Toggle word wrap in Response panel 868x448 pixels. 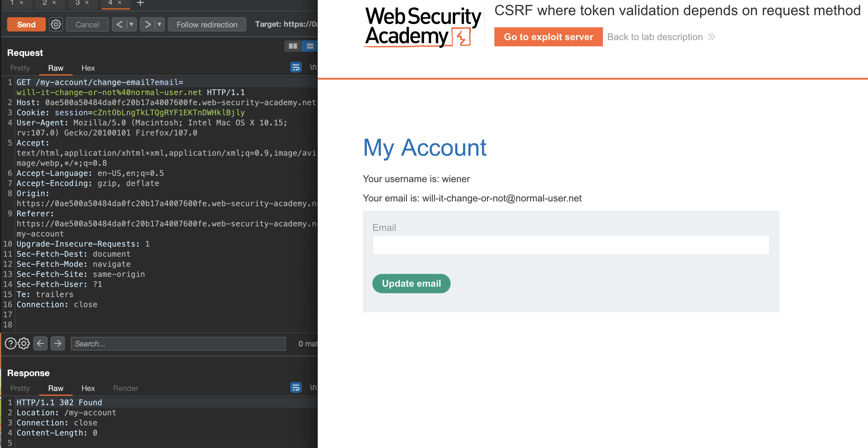pos(295,387)
